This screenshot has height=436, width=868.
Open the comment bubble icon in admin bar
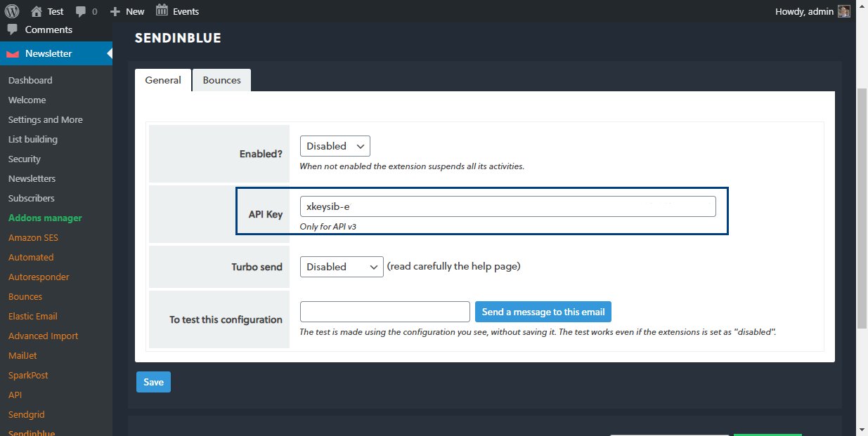pyautogui.click(x=82, y=11)
